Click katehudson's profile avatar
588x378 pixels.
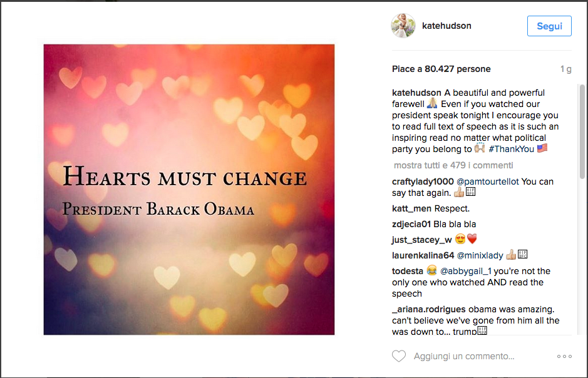pos(403,26)
